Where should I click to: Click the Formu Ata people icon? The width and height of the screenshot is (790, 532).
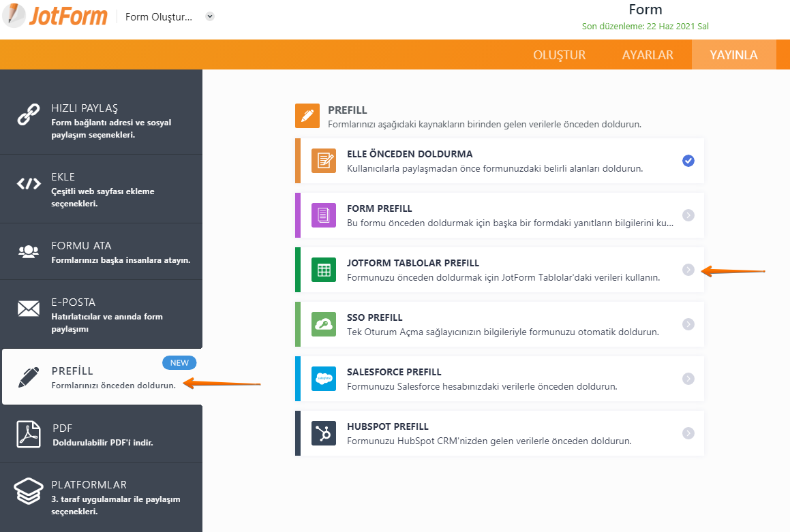[x=29, y=251]
